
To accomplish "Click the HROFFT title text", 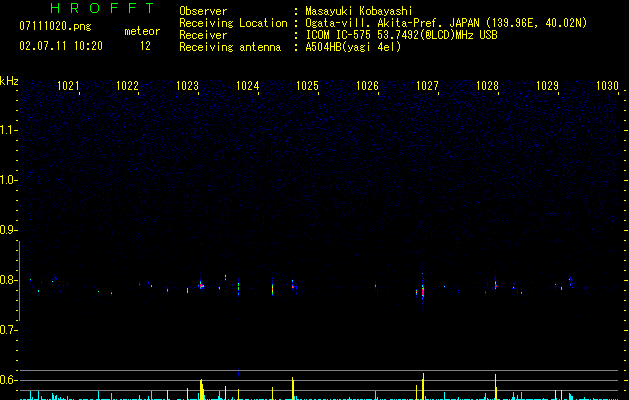I will [102, 8].
